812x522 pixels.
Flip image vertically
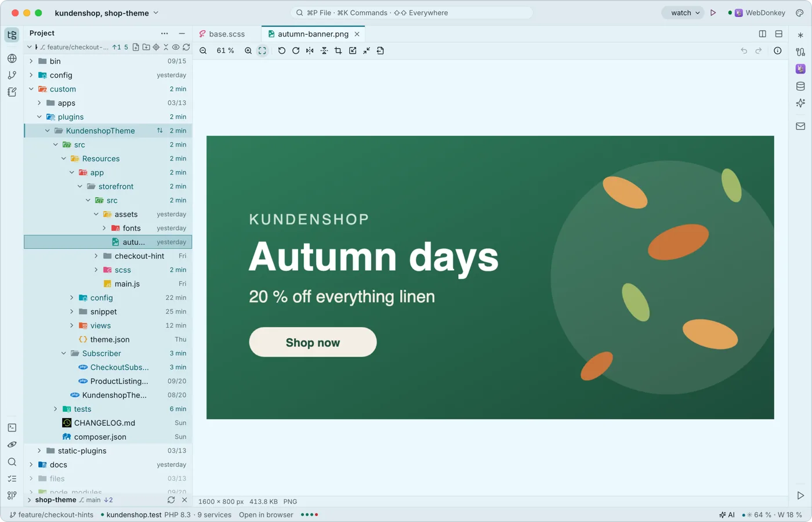324,51
